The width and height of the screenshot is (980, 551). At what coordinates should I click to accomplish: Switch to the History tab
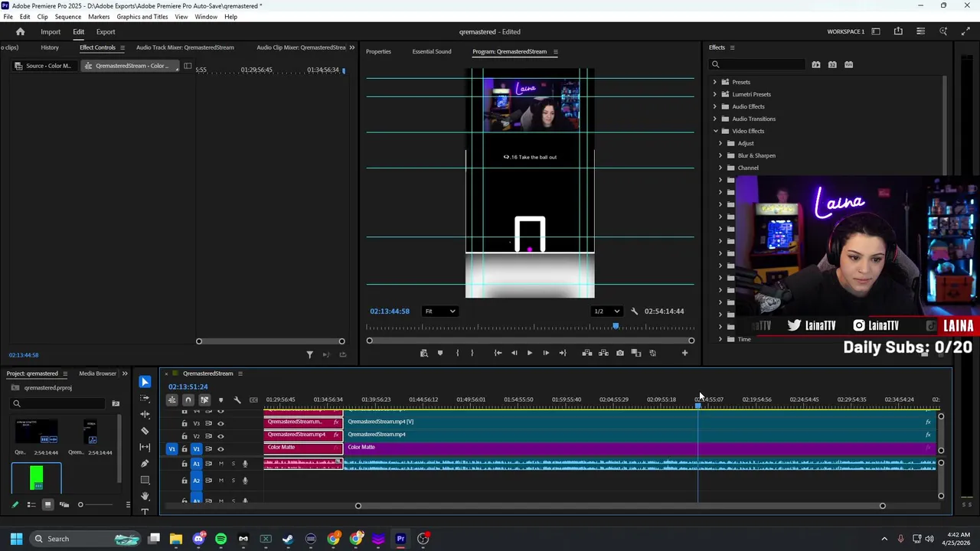[50, 47]
